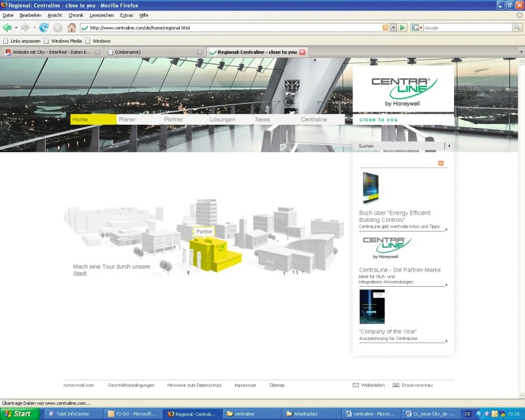Open Geschäftsbedingungen footer link
The width and height of the screenshot is (525, 420).
[131, 385]
